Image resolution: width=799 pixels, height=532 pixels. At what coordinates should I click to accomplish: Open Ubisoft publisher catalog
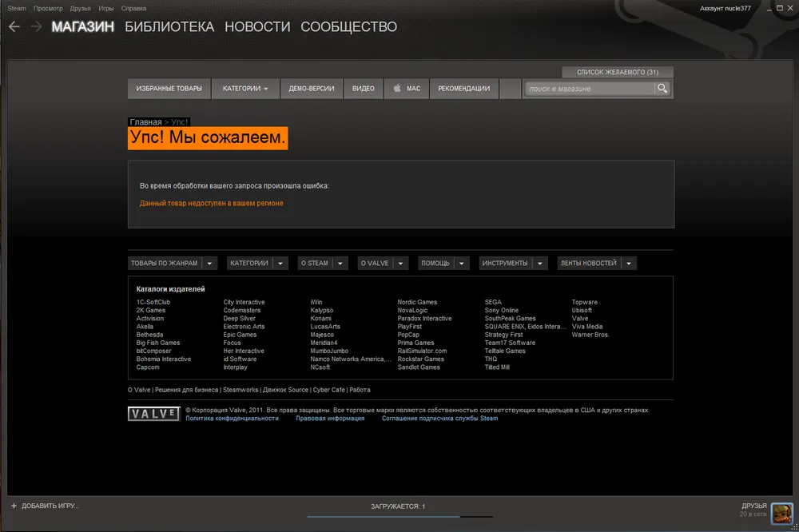(x=582, y=310)
